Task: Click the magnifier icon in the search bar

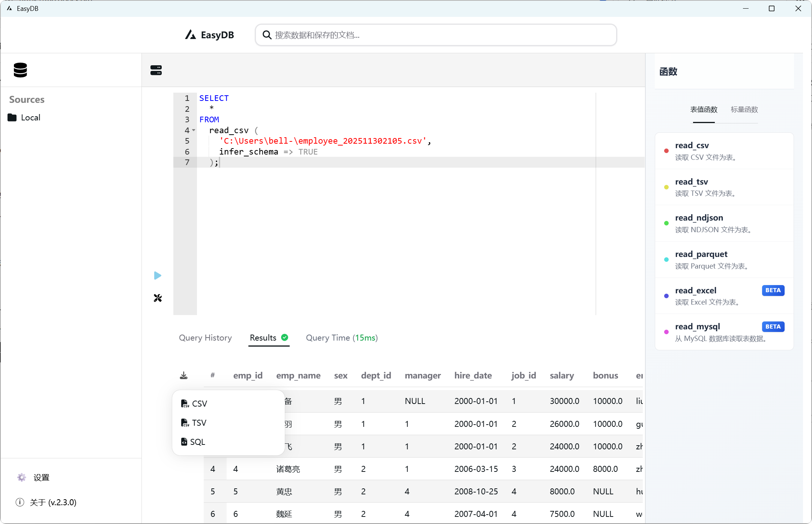Action: point(266,35)
